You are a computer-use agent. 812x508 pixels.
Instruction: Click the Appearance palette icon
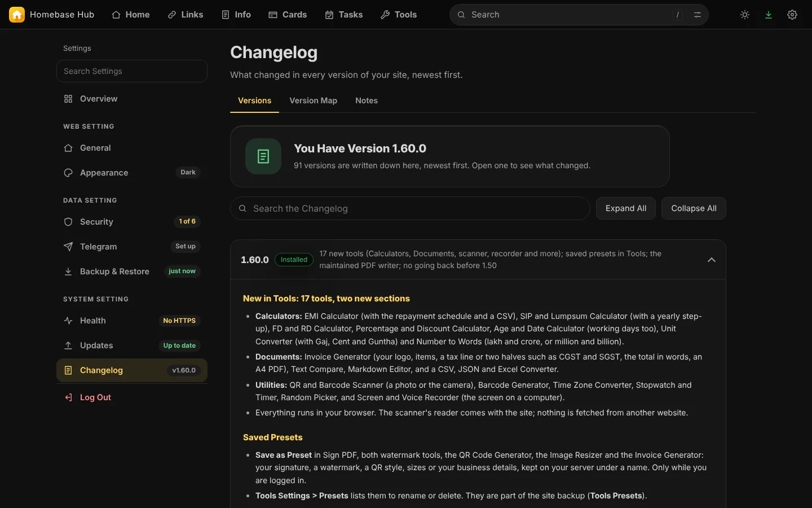[x=68, y=173]
